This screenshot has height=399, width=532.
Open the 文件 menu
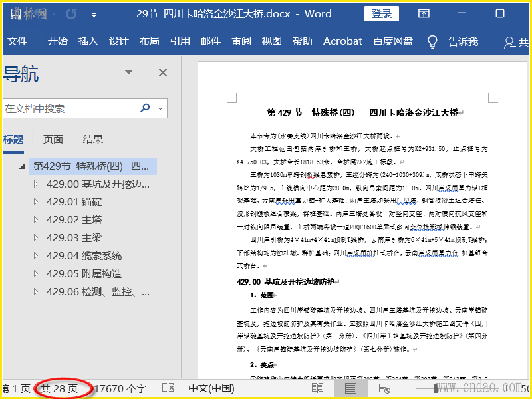(17, 41)
